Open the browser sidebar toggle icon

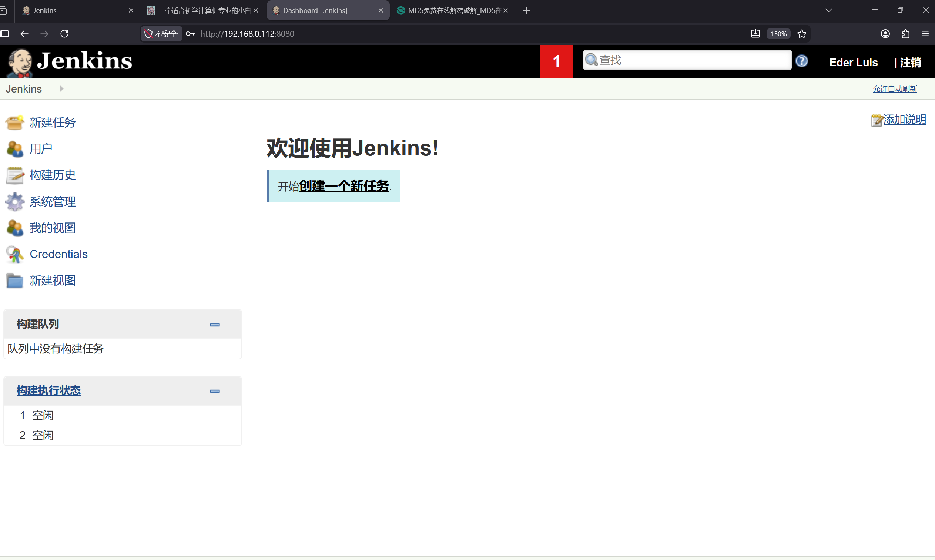point(5,34)
